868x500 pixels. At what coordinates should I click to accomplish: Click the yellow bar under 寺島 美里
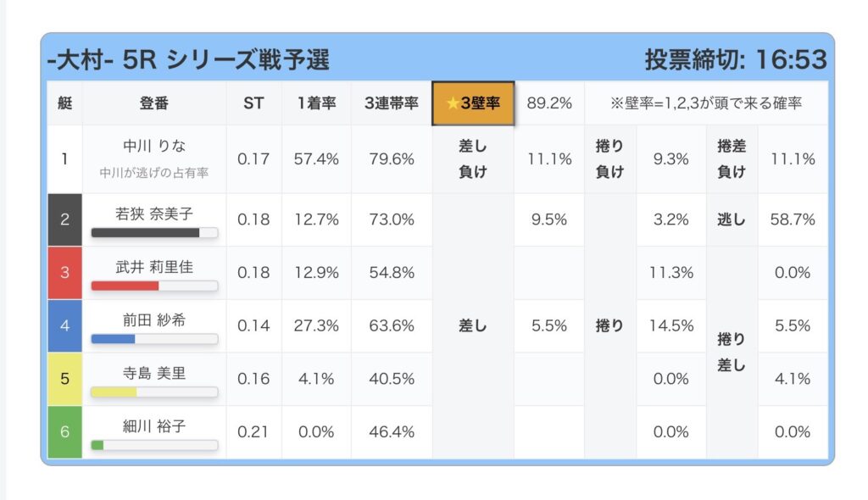pos(114,392)
